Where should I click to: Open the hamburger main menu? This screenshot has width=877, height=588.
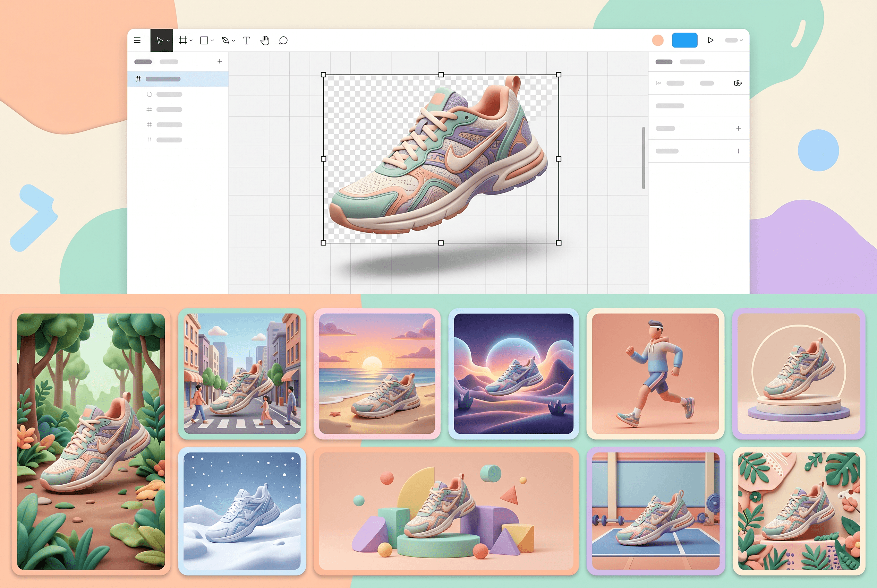(137, 40)
